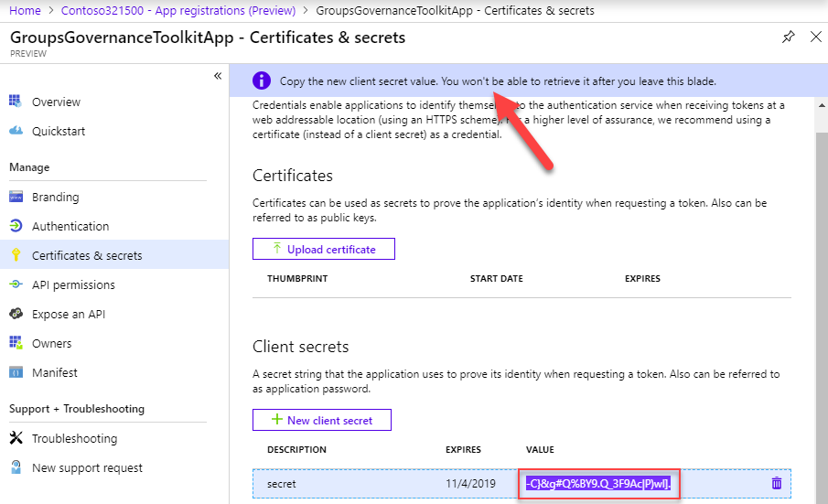Collapse the left sidebar menu
The height and width of the screenshot is (504, 828).
pyautogui.click(x=218, y=76)
